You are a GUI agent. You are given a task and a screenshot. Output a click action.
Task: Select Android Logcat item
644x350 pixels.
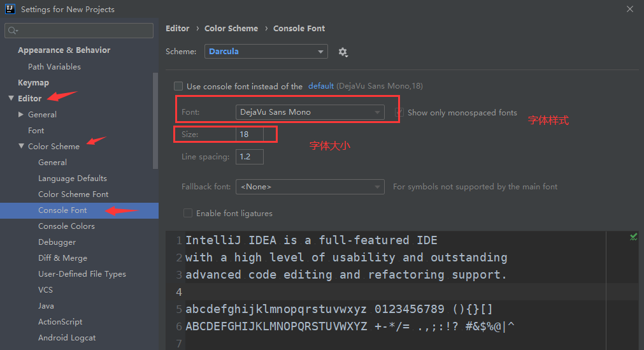pos(67,338)
